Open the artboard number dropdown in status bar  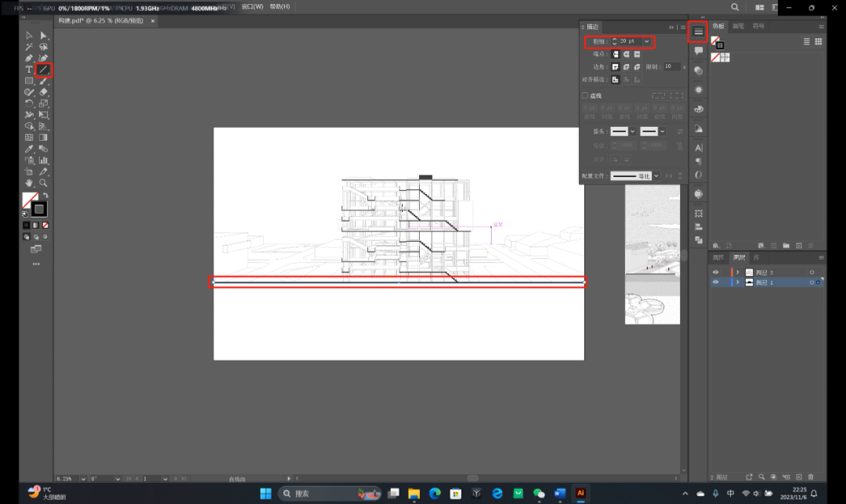(165, 479)
